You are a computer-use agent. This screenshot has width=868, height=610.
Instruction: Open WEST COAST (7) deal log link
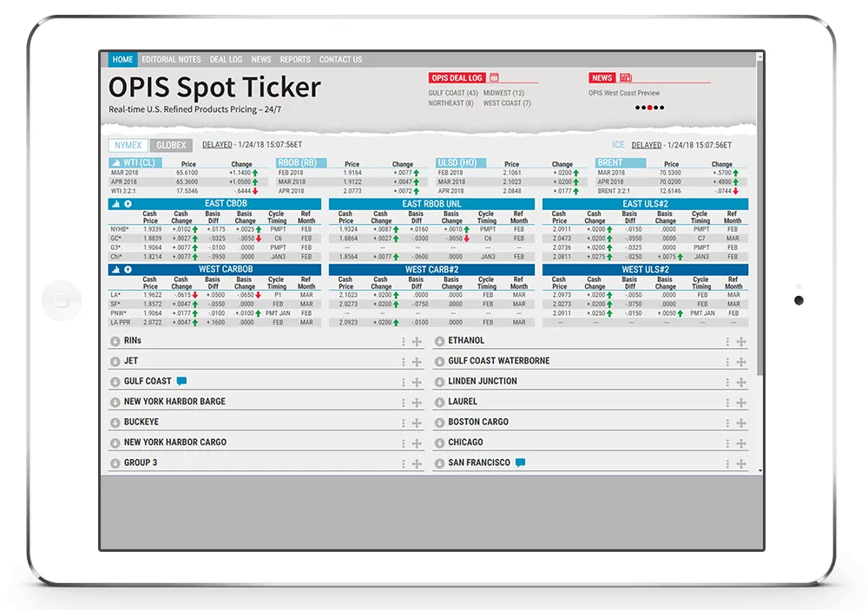click(x=507, y=103)
